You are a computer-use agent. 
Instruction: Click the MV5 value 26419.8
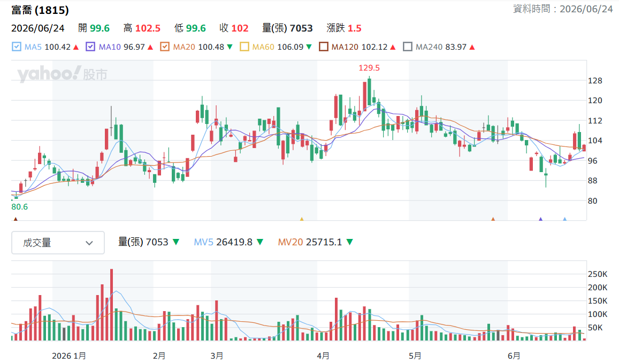tap(234, 242)
